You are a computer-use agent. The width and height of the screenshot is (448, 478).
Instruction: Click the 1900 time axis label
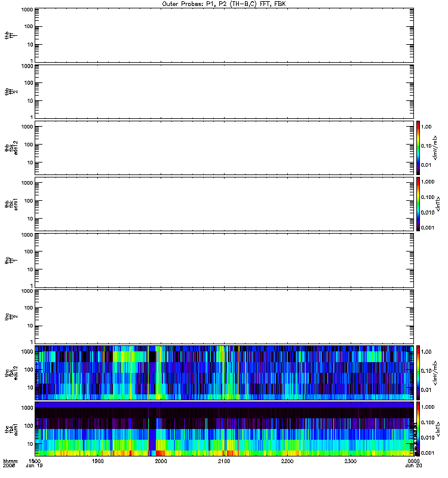(x=98, y=461)
